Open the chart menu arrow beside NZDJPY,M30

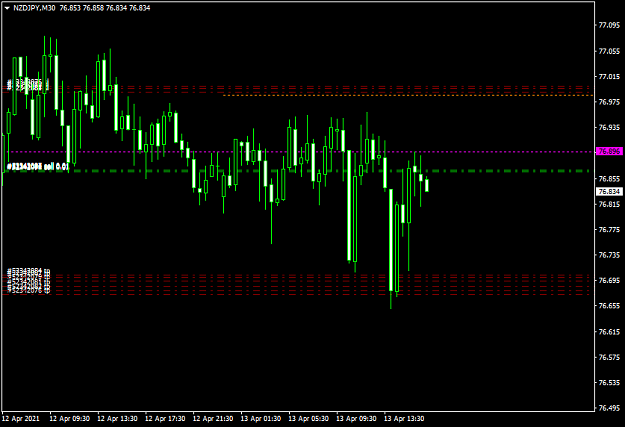coord(7,8)
